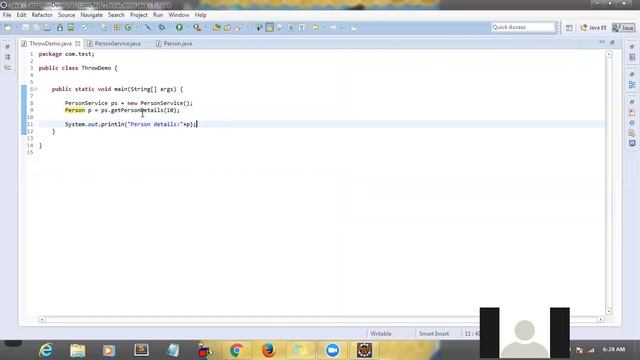Click the taskbar clock showing 6:28 AM
The width and height of the screenshot is (640, 360).
click(613, 349)
